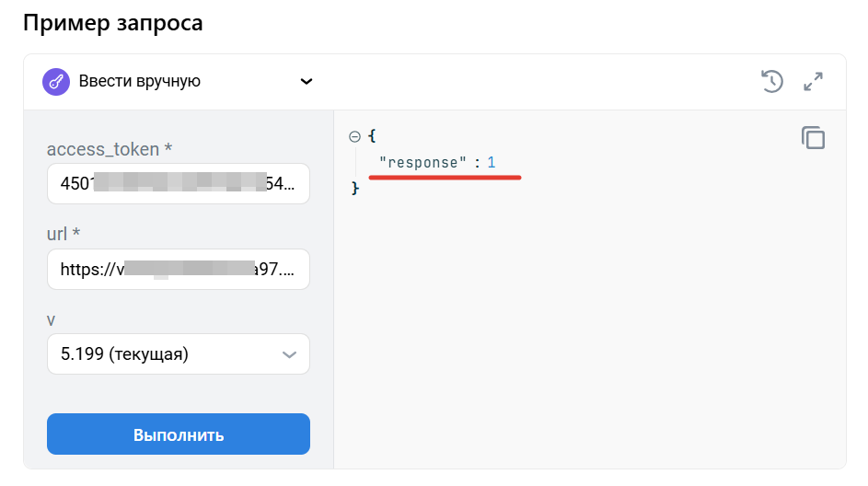Open the API version '5.199 (текущая)' dropdown
This screenshot has width=868, height=486.
coord(179,353)
